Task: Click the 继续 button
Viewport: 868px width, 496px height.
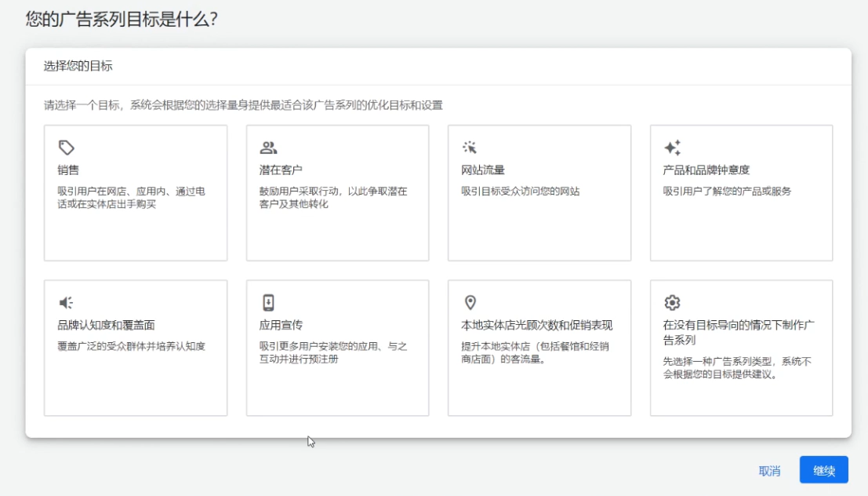Action: coord(824,469)
